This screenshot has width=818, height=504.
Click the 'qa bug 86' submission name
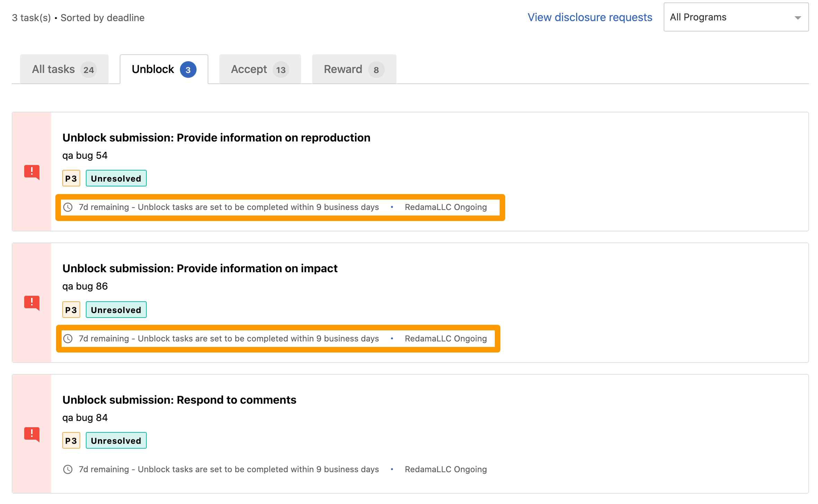[x=85, y=286]
